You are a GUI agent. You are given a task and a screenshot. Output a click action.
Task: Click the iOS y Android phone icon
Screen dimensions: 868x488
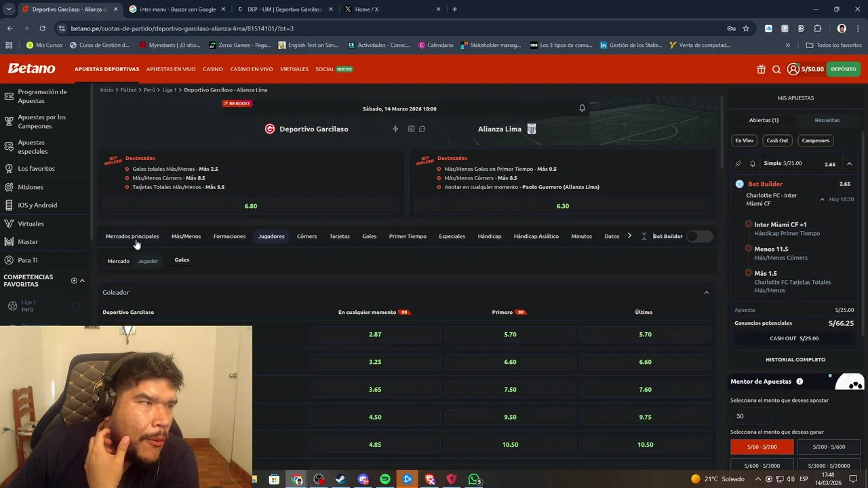point(9,205)
